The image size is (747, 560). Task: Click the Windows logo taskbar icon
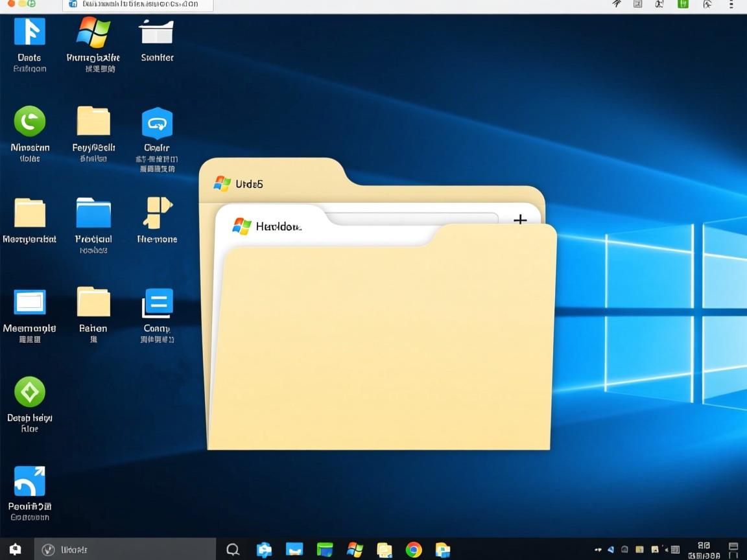(355, 550)
